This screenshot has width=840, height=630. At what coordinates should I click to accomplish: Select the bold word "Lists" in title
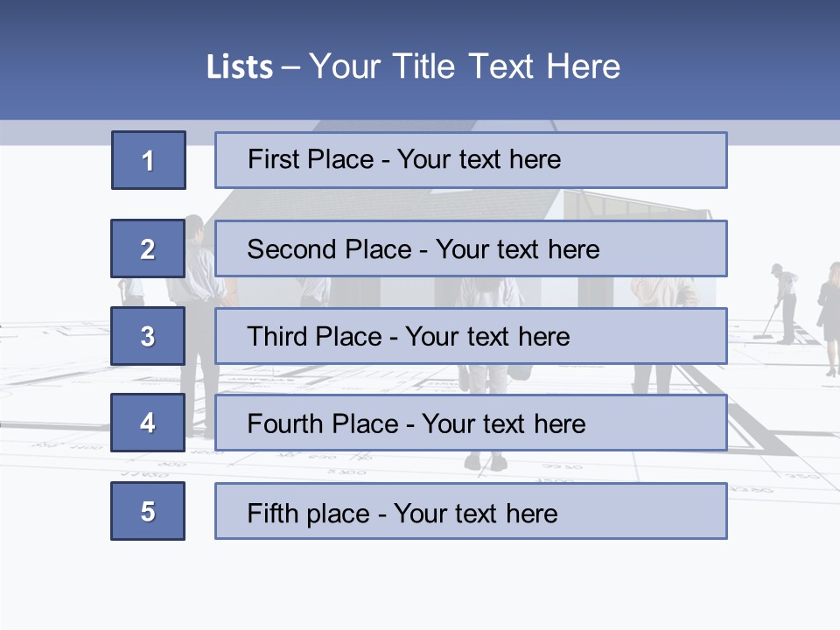(240, 67)
